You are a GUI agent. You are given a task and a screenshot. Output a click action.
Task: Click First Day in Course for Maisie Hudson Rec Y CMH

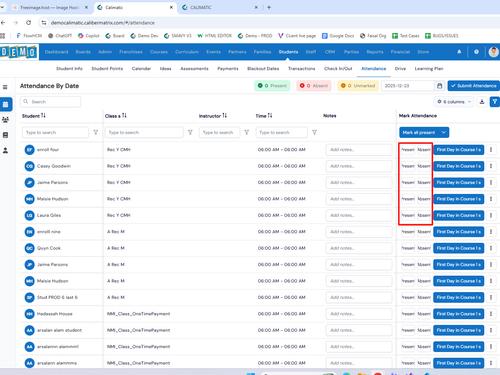coord(458,199)
